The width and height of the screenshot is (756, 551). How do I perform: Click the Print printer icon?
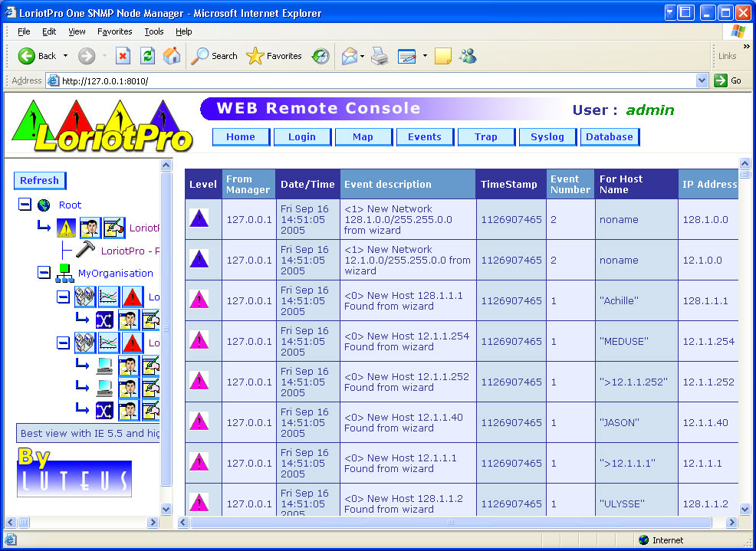coord(380,56)
